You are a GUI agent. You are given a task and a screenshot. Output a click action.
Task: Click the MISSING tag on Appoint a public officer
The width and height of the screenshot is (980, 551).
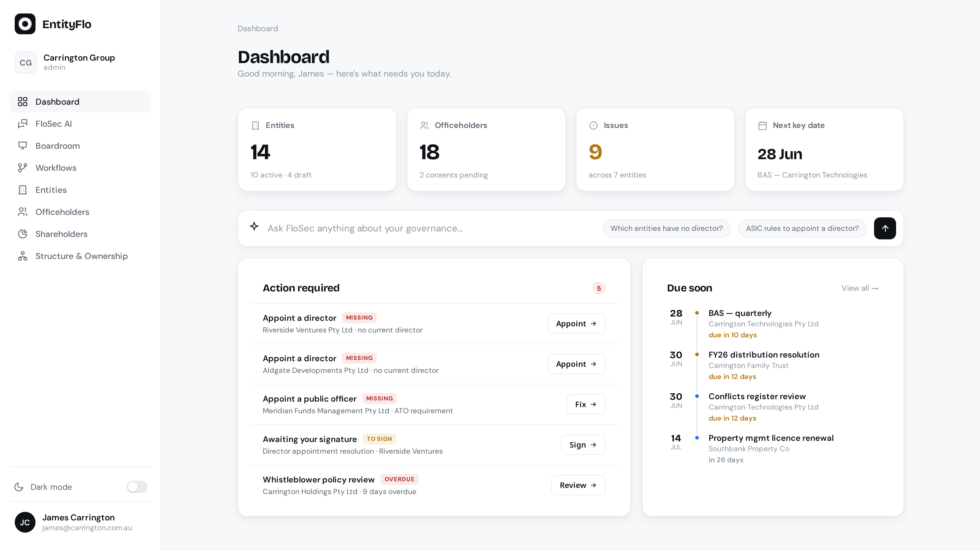(x=379, y=399)
